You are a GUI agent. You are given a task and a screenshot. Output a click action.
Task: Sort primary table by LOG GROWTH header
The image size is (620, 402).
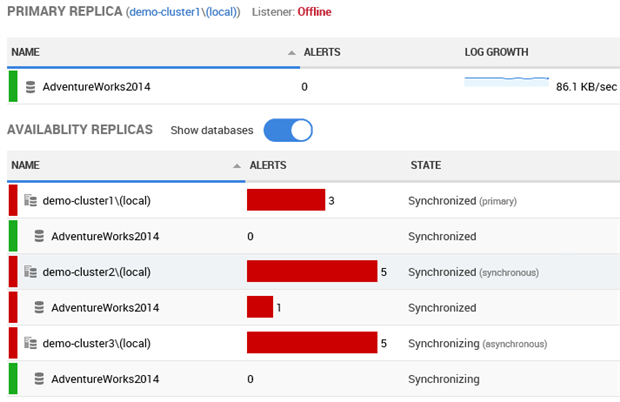[496, 52]
